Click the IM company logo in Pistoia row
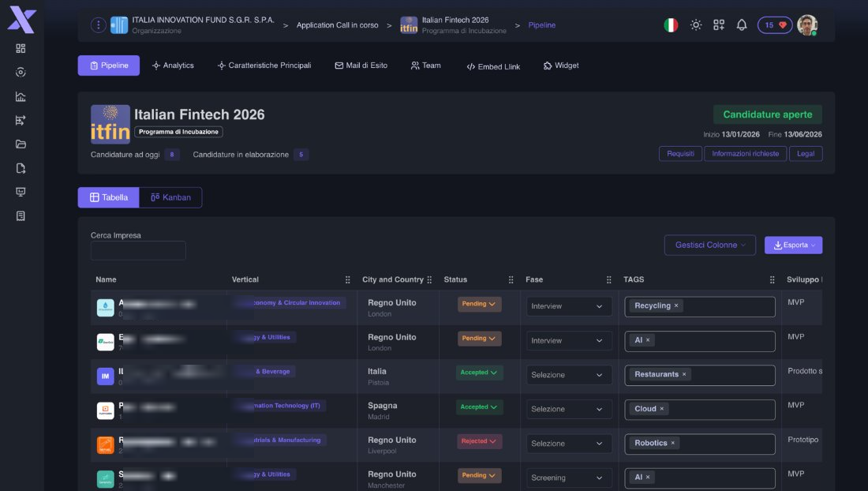This screenshot has height=491, width=868. coord(105,377)
